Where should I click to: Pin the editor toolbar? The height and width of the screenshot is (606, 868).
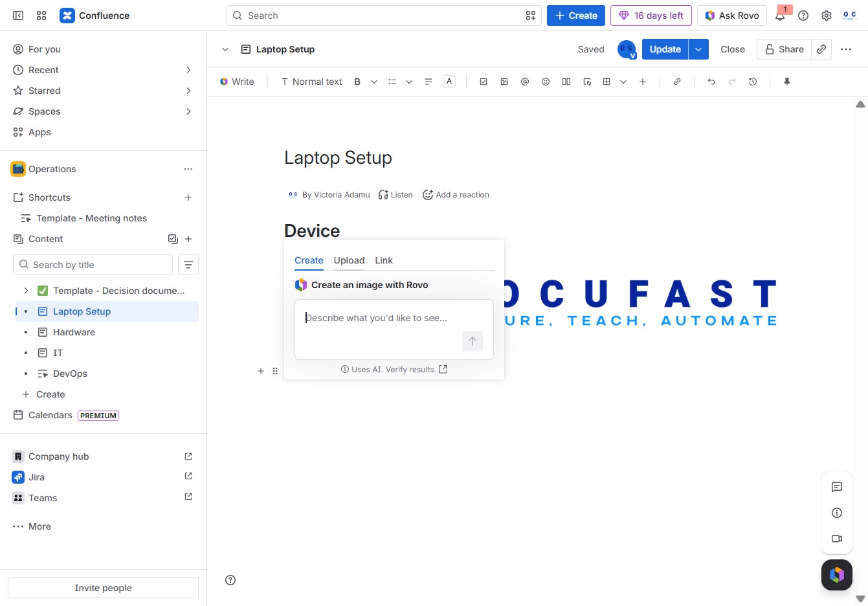[787, 82]
